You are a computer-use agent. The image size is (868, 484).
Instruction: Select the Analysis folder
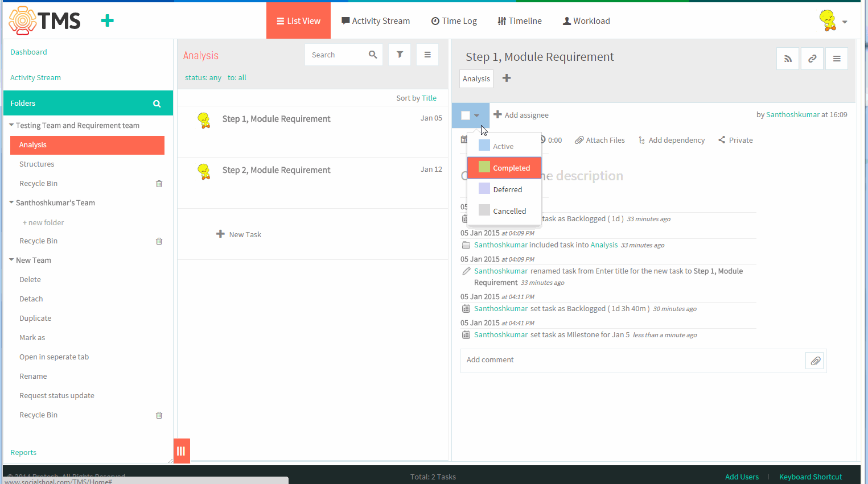point(87,145)
